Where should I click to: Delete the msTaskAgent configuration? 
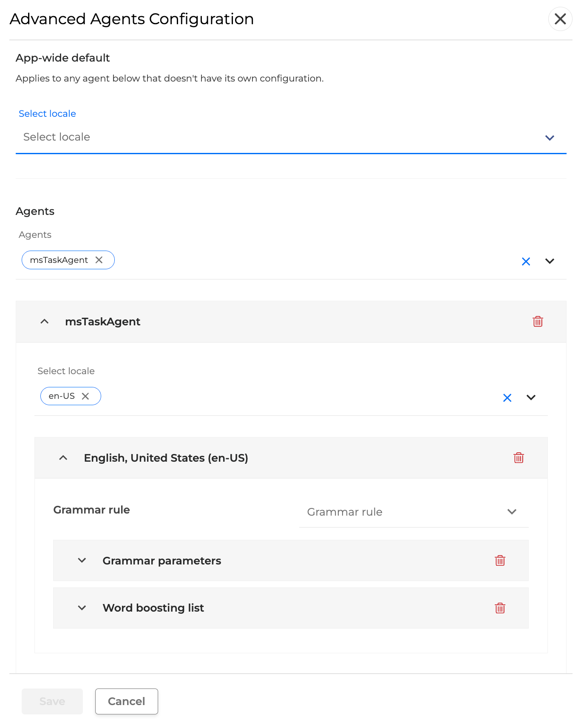(538, 322)
